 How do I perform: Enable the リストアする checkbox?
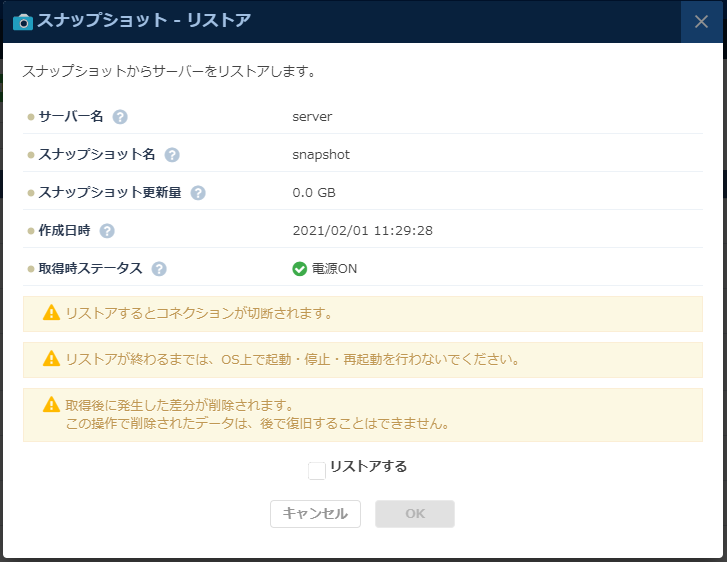[x=317, y=470]
